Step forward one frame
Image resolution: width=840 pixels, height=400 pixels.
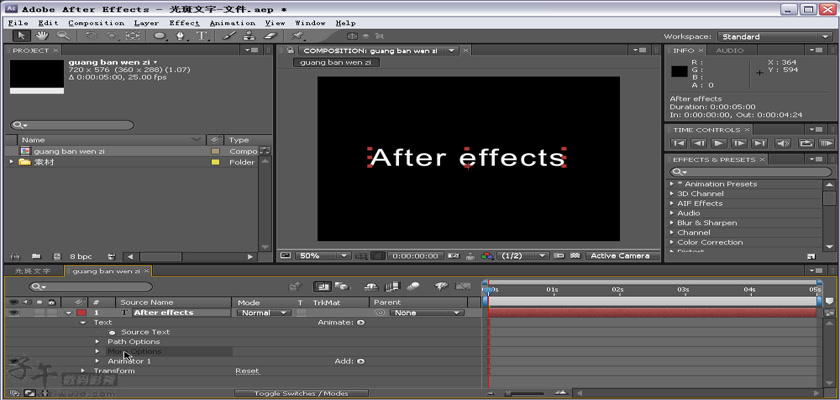[x=739, y=144]
